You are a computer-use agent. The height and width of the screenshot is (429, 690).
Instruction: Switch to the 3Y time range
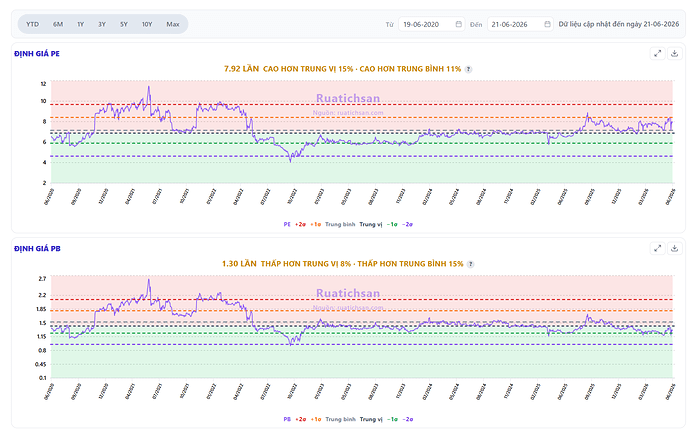[102, 24]
